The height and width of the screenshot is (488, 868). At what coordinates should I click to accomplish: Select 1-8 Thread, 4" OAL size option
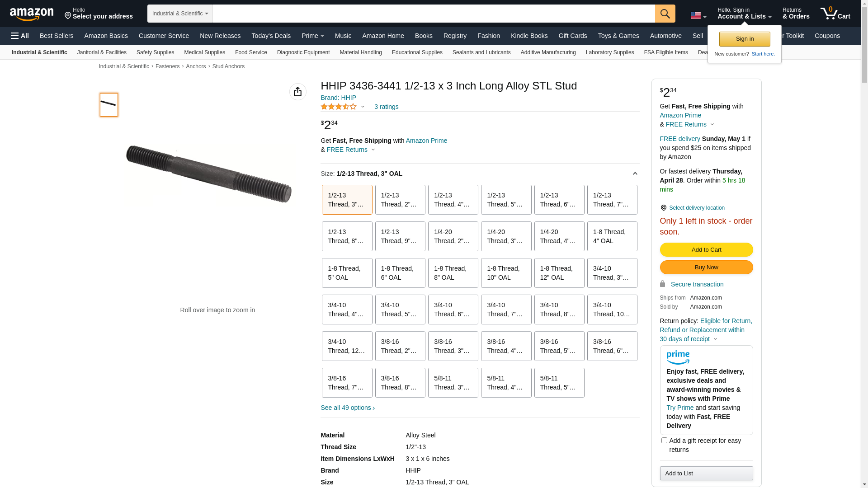(x=612, y=236)
